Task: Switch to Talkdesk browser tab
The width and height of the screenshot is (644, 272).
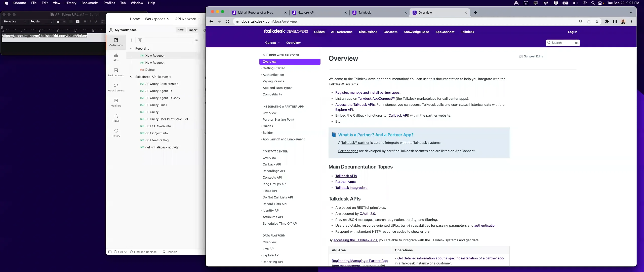Action: coord(380,13)
